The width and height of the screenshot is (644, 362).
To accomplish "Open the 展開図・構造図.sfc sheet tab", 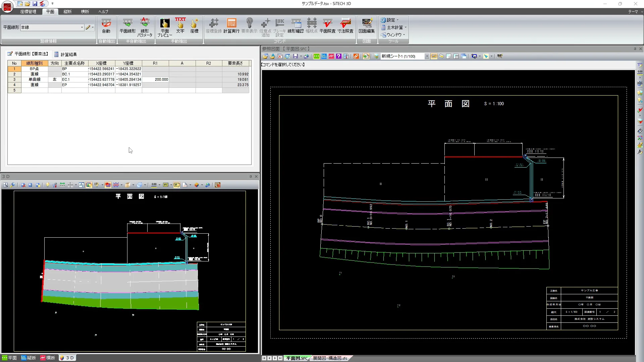I will point(330,358).
